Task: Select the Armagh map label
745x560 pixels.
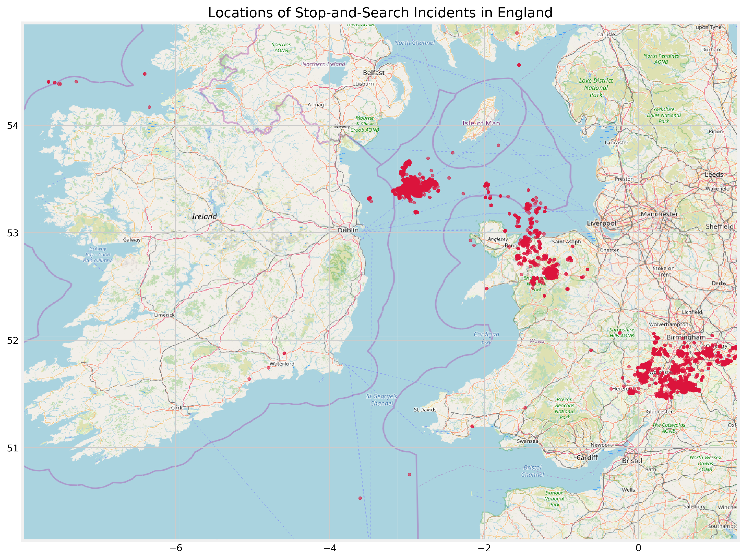Action: click(317, 105)
